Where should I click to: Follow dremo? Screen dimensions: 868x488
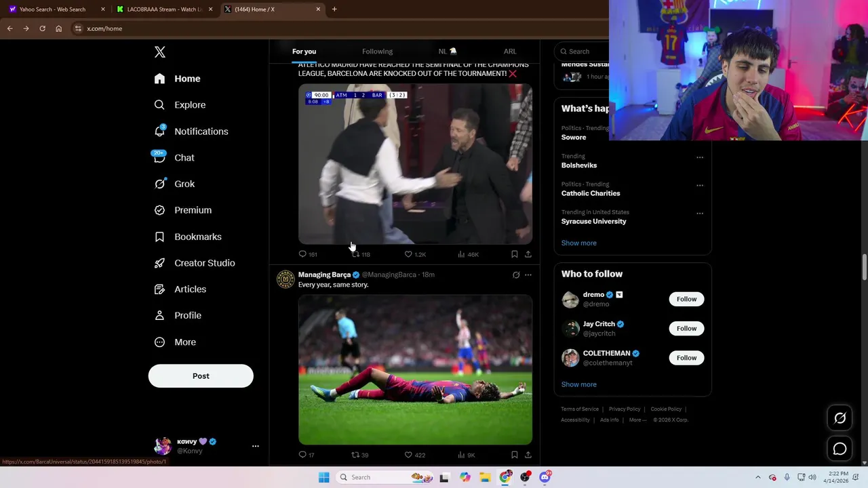(686, 299)
